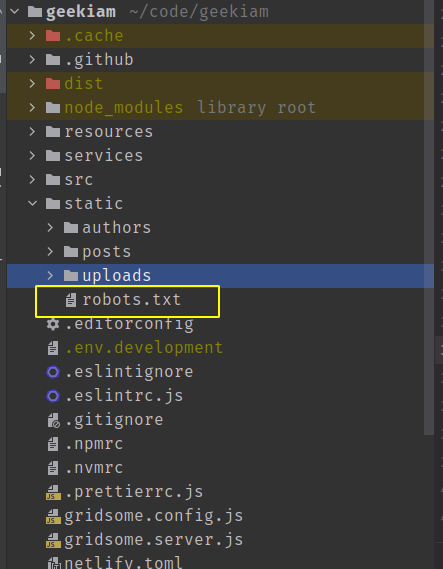Click the .prettierrc.js JS file icon
This screenshot has height=569, width=443.
tap(53, 492)
